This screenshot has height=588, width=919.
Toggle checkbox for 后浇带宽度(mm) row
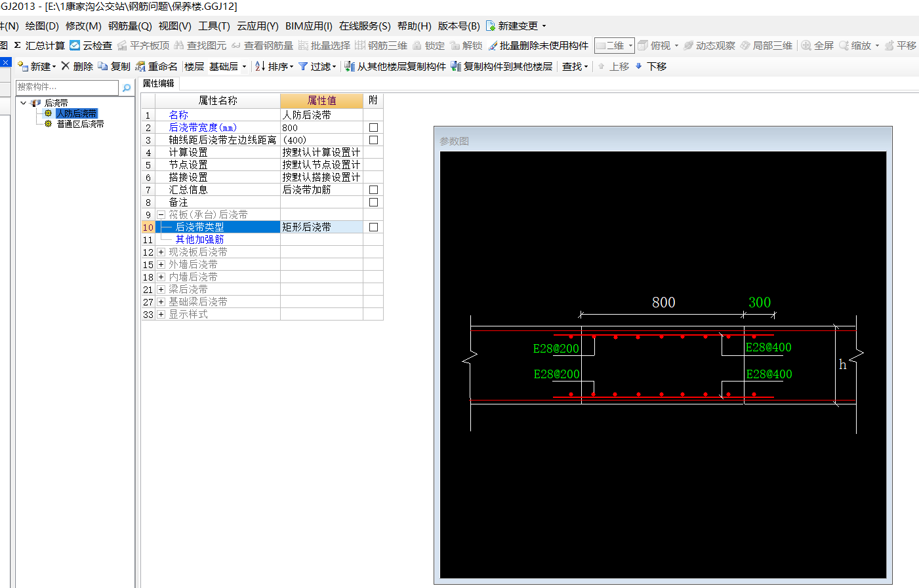373,127
